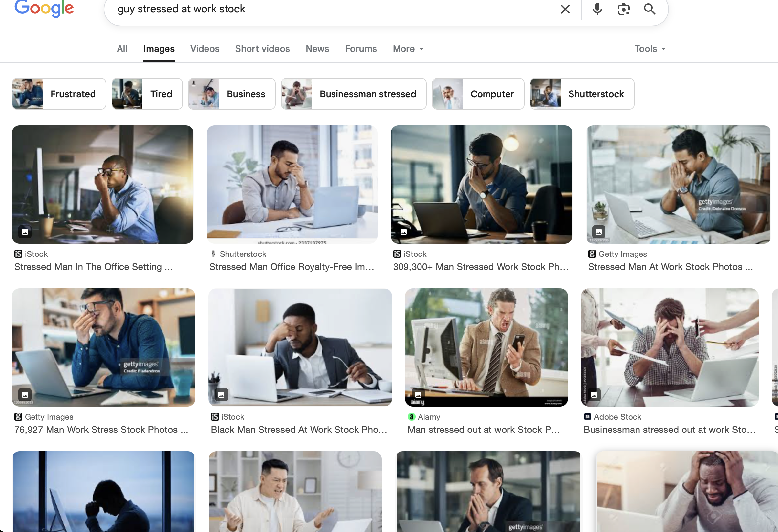
Task: Open the Tools dropdown menu
Action: 650,49
